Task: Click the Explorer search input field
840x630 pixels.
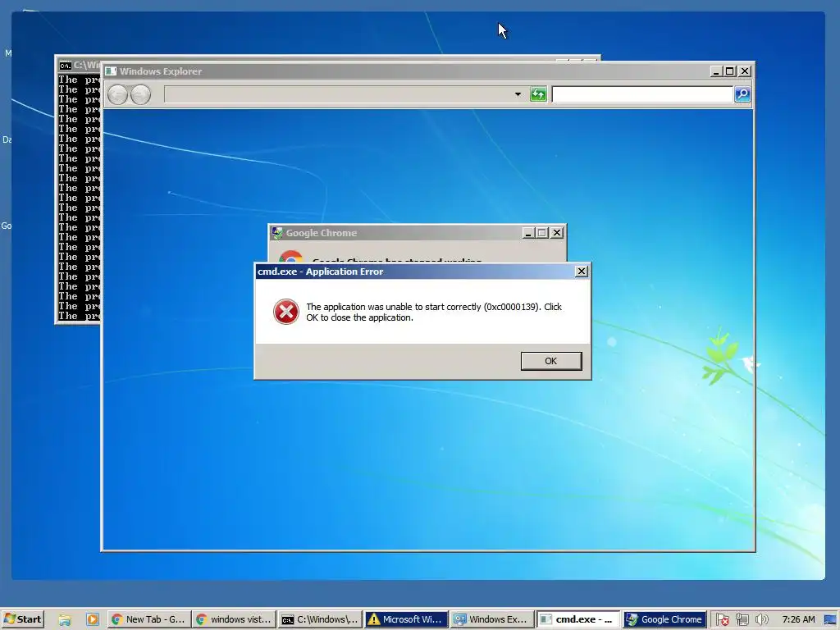Action: pos(642,94)
